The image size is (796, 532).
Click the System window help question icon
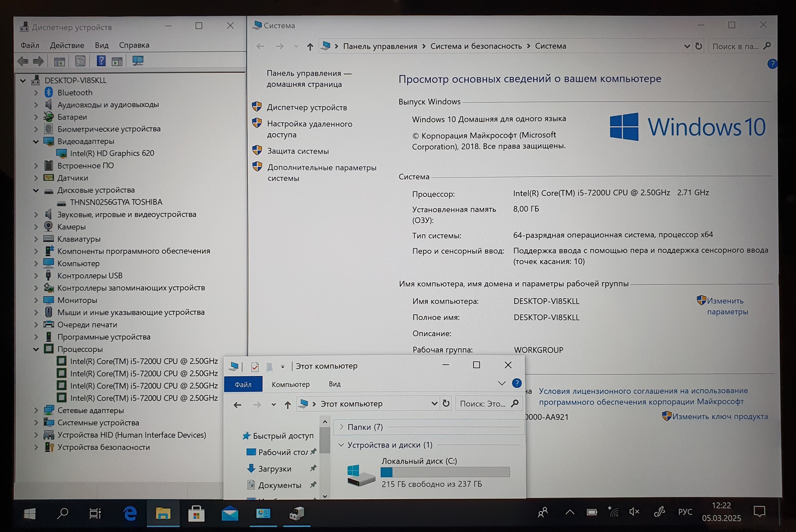(x=772, y=64)
